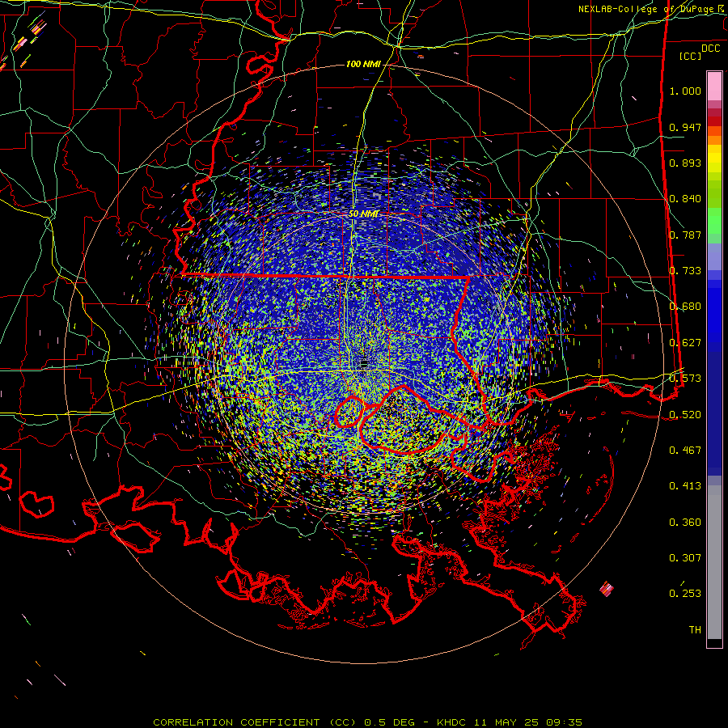
Task: Select the 0.413 legend value
Action: pyautogui.click(x=685, y=486)
